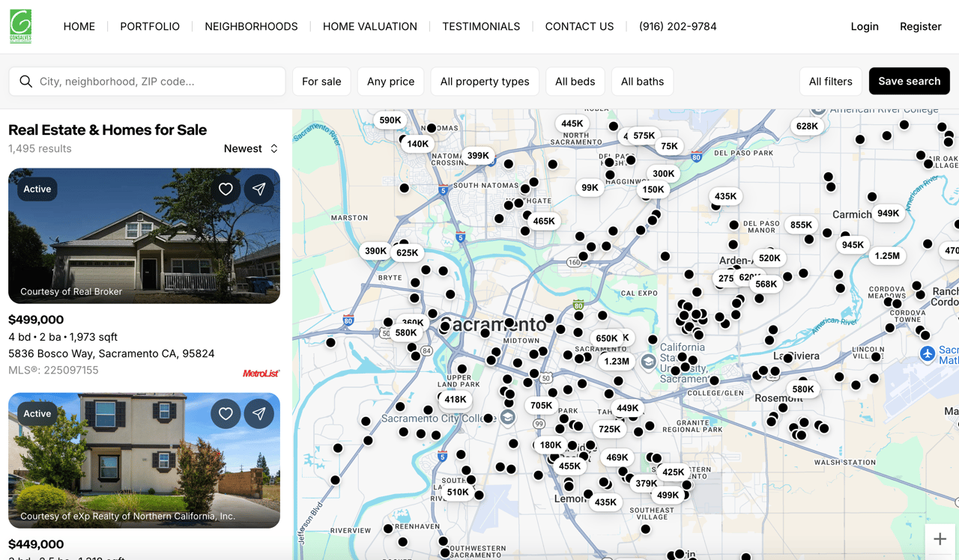Click the Sacramento City College map icon

507,417
